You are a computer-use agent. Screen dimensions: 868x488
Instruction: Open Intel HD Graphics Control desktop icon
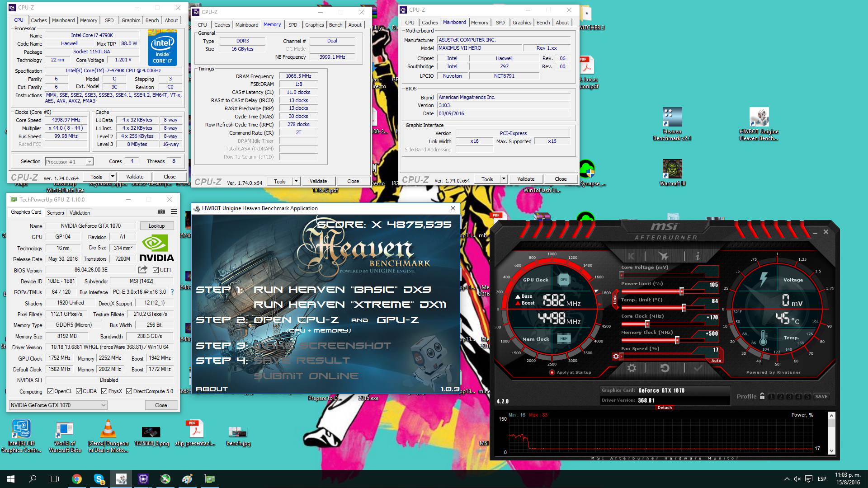click(21, 436)
